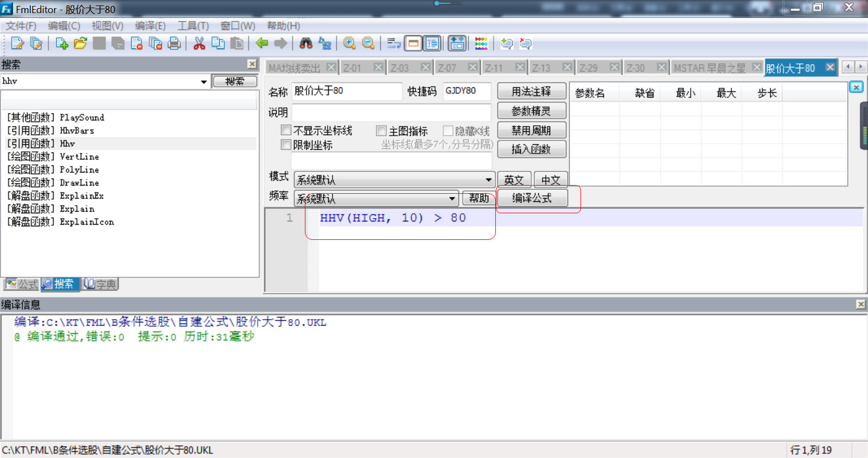This screenshot has height=458, width=868.
Task: Open 编辑(C) menu
Action: tap(64, 26)
